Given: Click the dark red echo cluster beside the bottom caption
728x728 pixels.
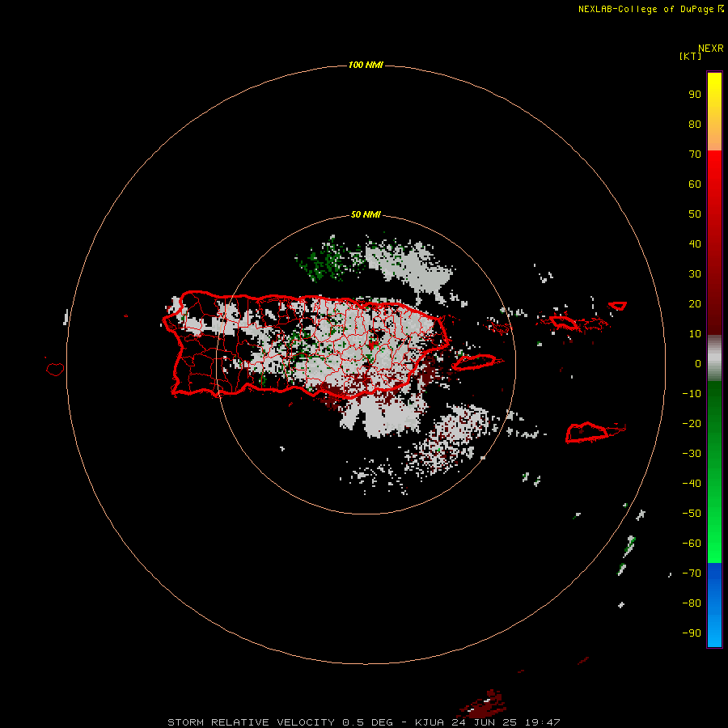Looking at the screenshot, I should (x=483, y=704).
